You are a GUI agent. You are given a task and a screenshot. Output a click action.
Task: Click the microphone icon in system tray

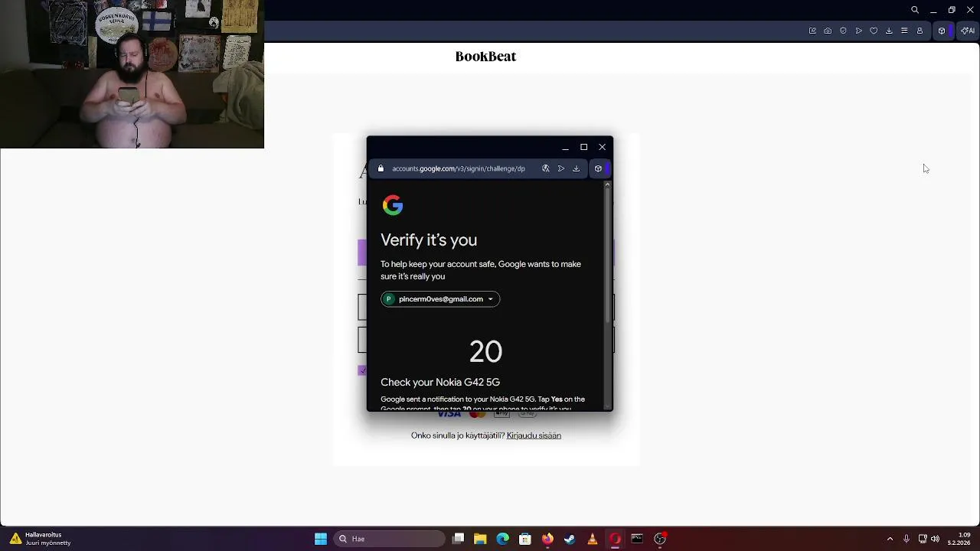(906, 539)
